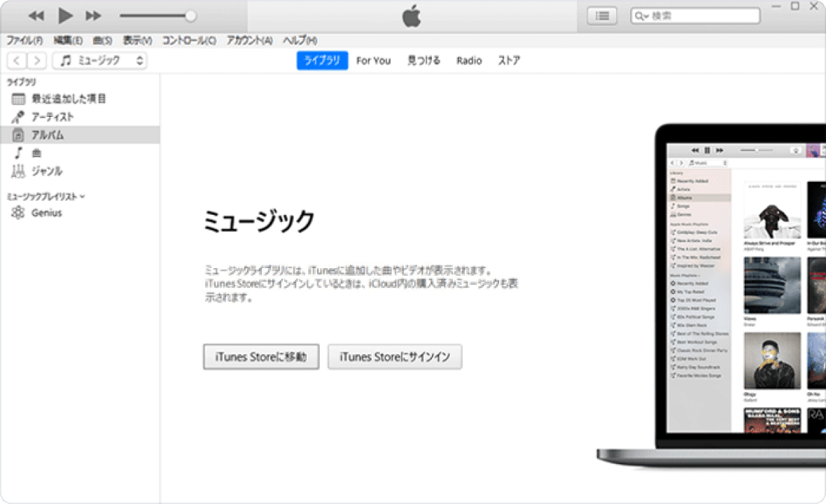The image size is (826, 504).
Task: Click the album icon in the sidebar
Action: (x=18, y=135)
